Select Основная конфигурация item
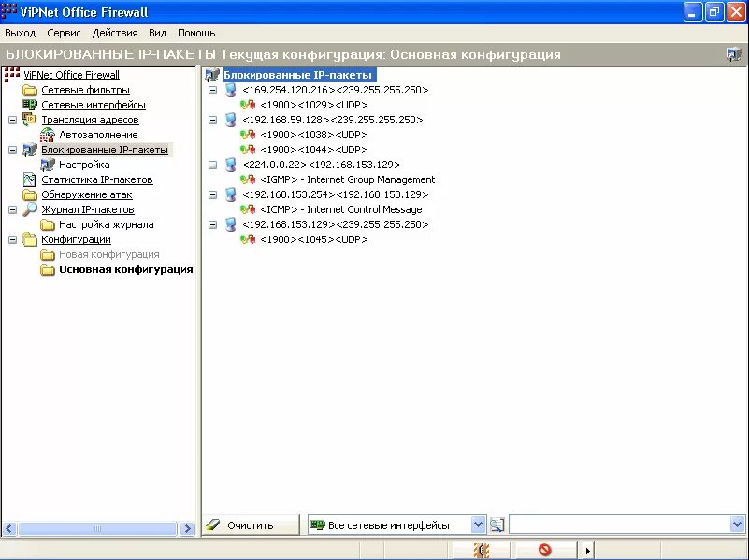The image size is (749, 560). tap(125, 269)
